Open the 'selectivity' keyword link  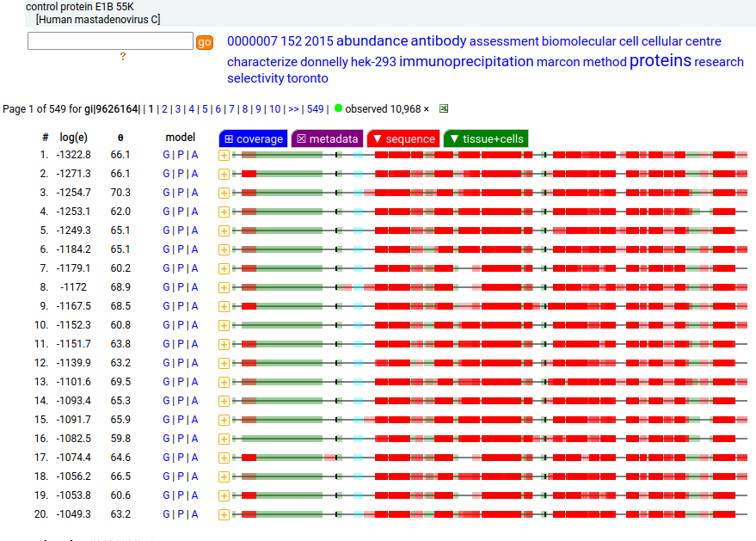(255, 78)
